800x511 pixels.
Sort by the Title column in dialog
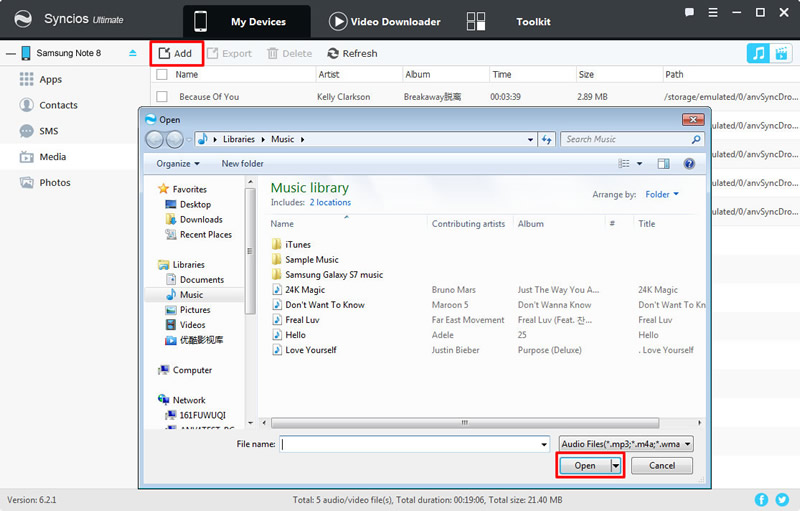click(646, 224)
